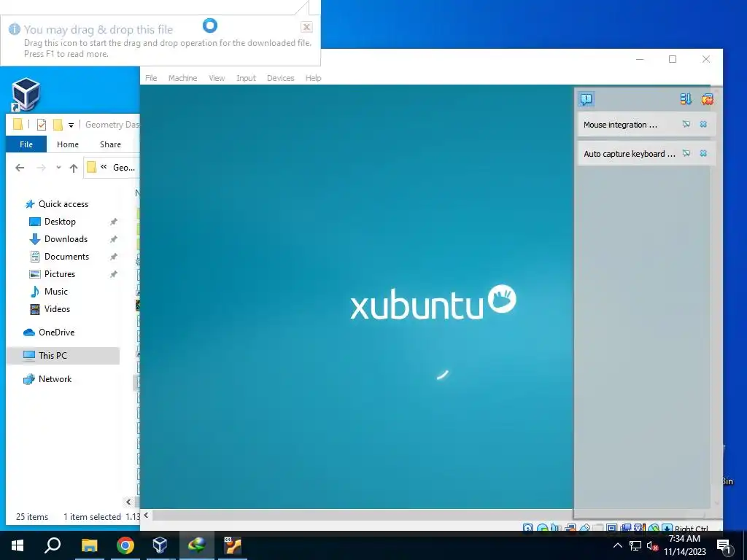
Task: Expand the Mouse integration notification text
Action: [620, 125]
